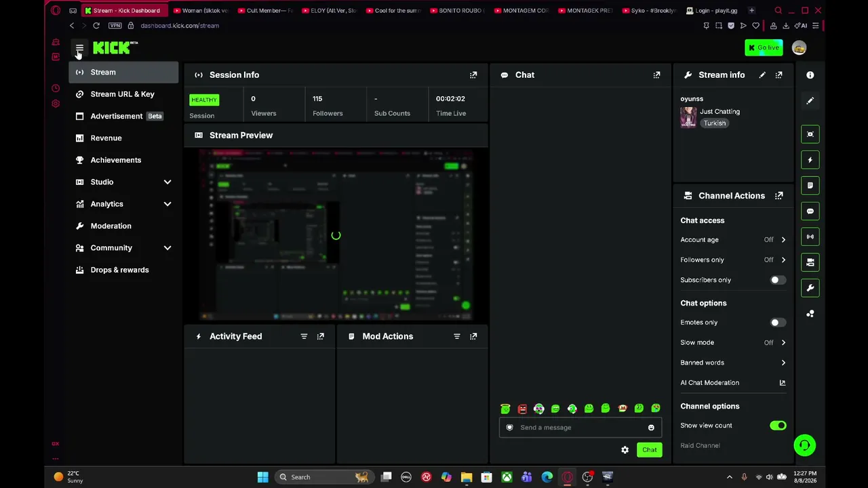Open Account age chat access setting

pyautogui.click(x=733, y=240)
